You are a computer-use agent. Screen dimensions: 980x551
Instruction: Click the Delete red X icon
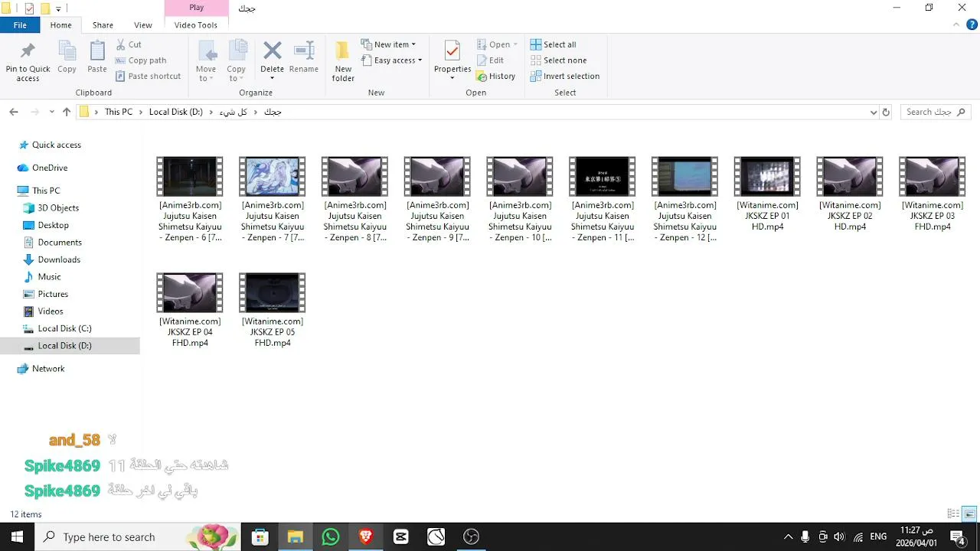(x=273, y=51)
